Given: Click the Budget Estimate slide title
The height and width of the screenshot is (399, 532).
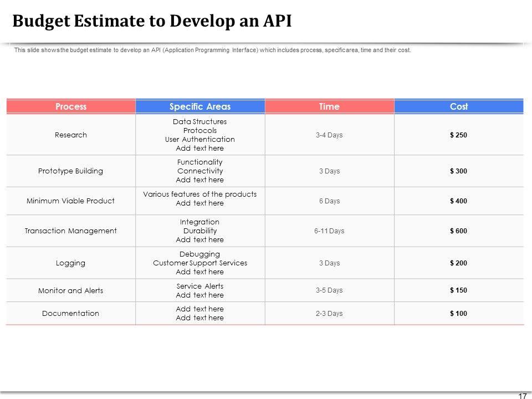Looking at the screenshot, I should point(152,21).
